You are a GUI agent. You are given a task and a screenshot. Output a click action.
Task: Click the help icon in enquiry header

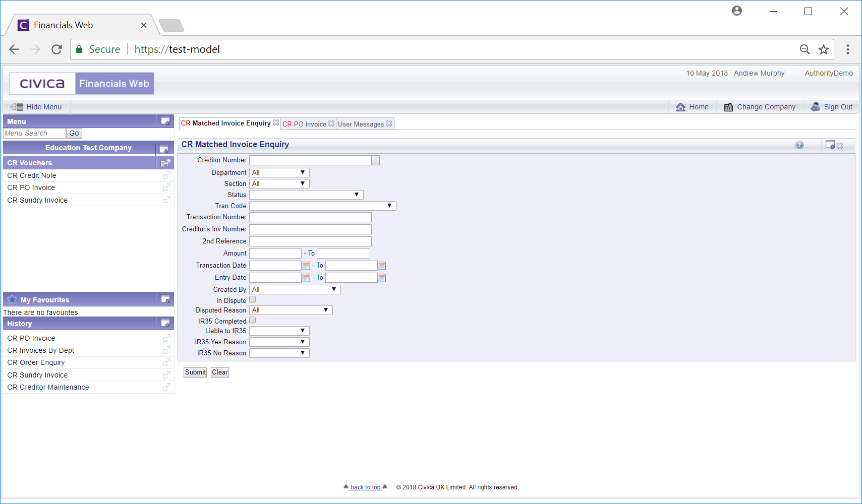pos(799,145)
